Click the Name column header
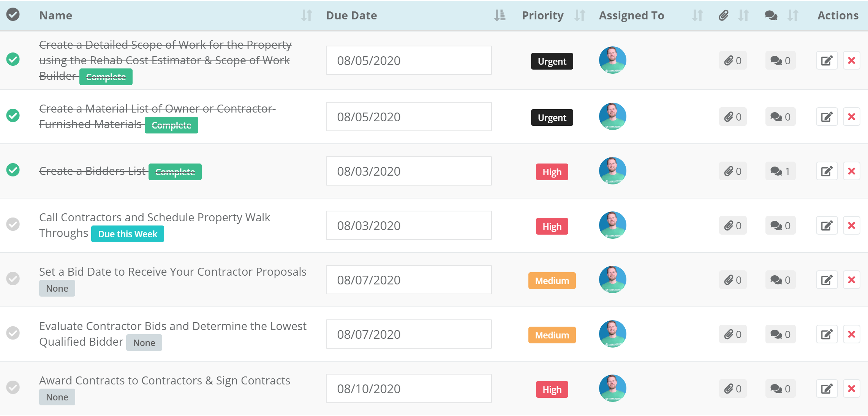The width and height of the screenshot is (868, 416). coord(55,15)
